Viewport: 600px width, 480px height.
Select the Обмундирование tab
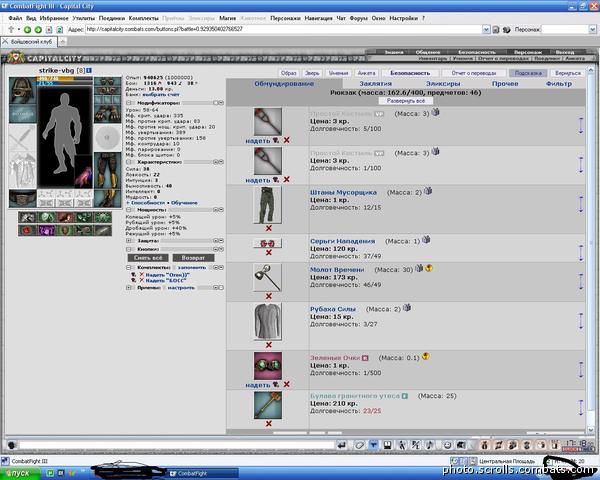(x=284, y=83)
